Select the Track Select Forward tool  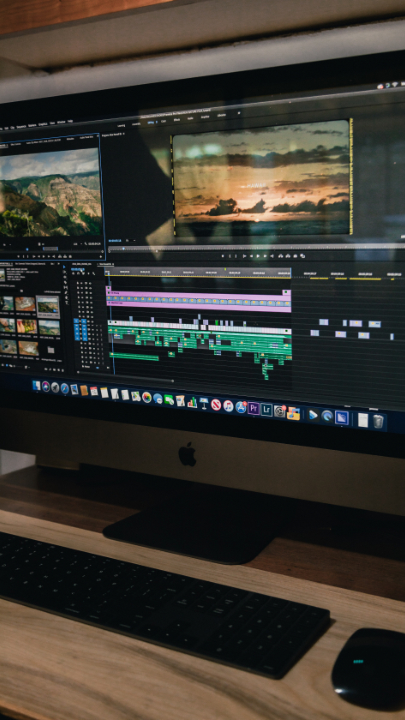coord(64,272)
